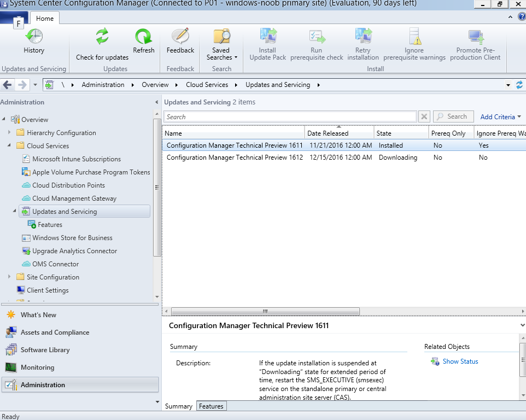Screen dimensions: 526x420
Task: Collapse the Cloud Services node
Action: (9, 145)
